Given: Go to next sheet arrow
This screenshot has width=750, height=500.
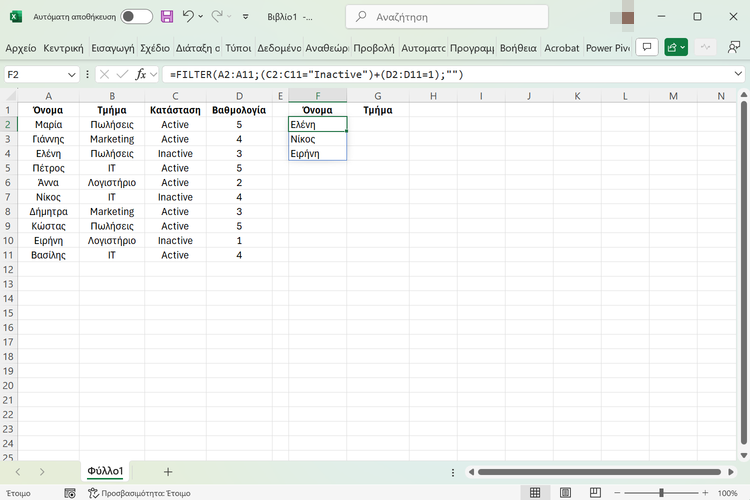Looking at the screenshot, I should tap(42, 472).
